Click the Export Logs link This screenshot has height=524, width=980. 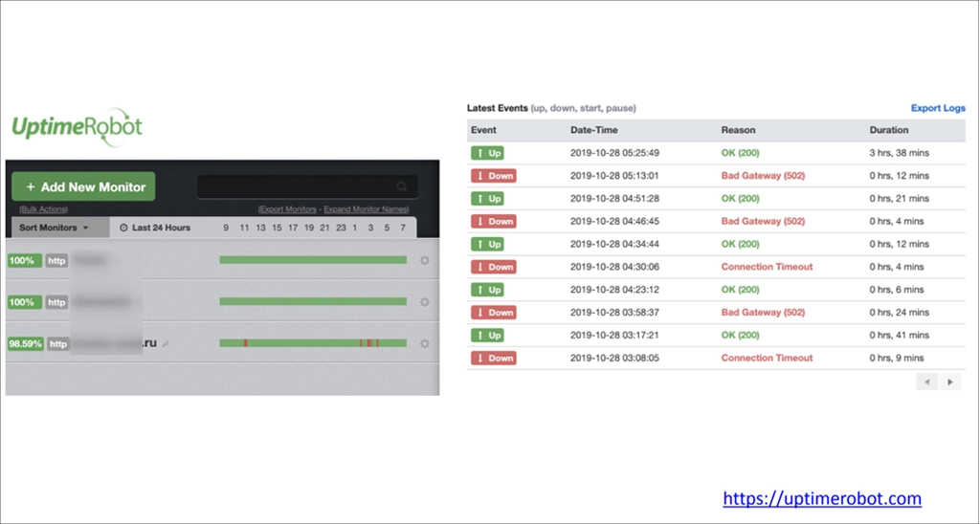938,108
